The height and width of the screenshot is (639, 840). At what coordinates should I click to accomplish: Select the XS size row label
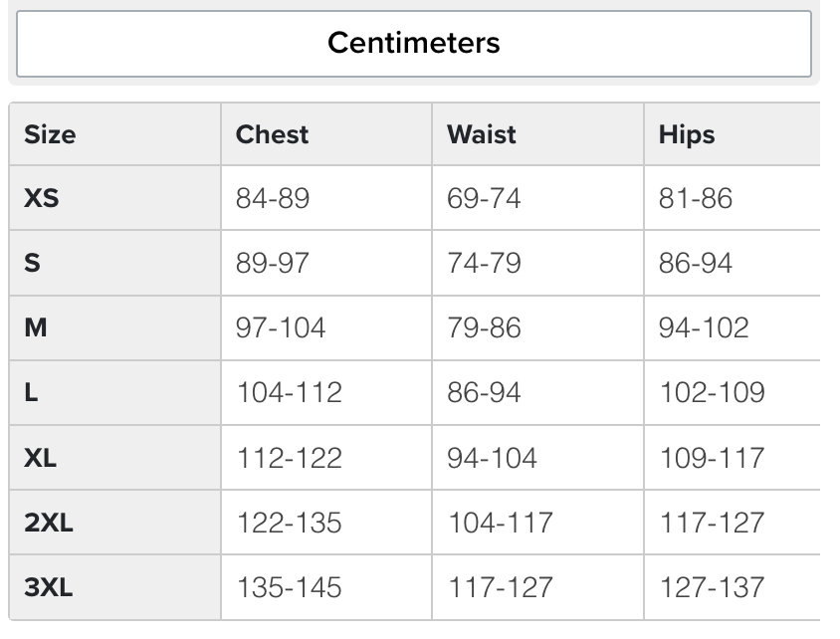tap(42, 198)
